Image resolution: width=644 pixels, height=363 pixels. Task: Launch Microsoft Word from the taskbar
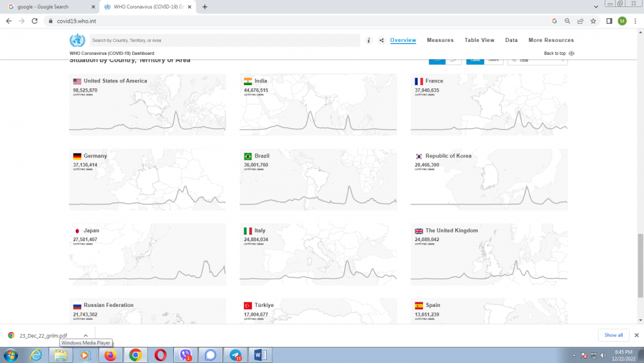tap(262, 355)
